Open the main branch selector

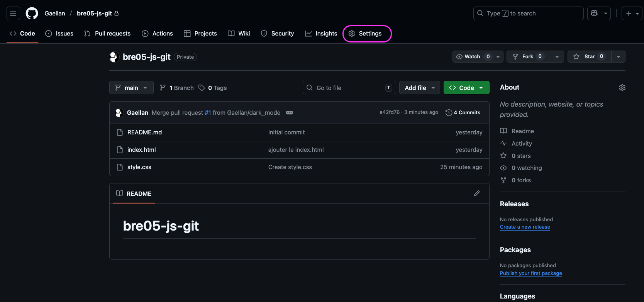click(131, 88)
